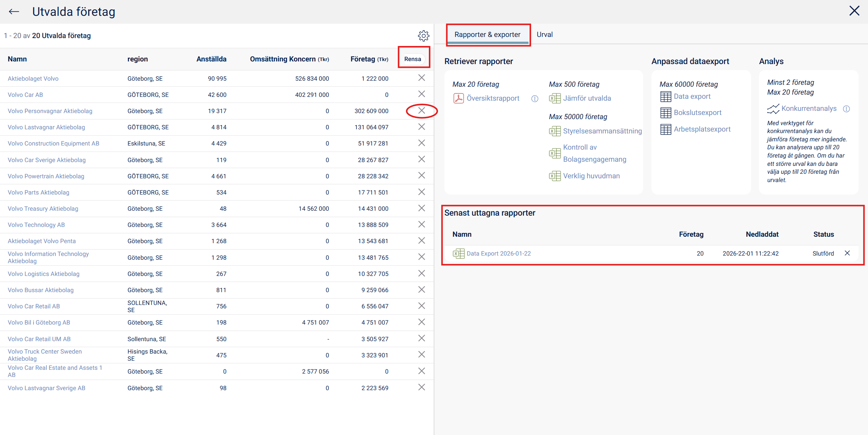Open the Volvo Car AB company link
Image resolution: width=868 pixels, height=435 pixels.
25,95
